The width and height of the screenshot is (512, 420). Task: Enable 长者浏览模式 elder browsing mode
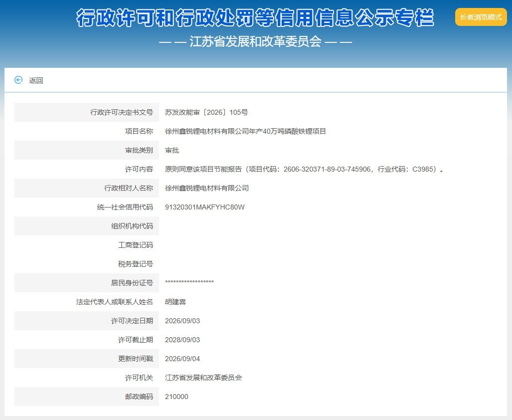[x=481, y=17]
